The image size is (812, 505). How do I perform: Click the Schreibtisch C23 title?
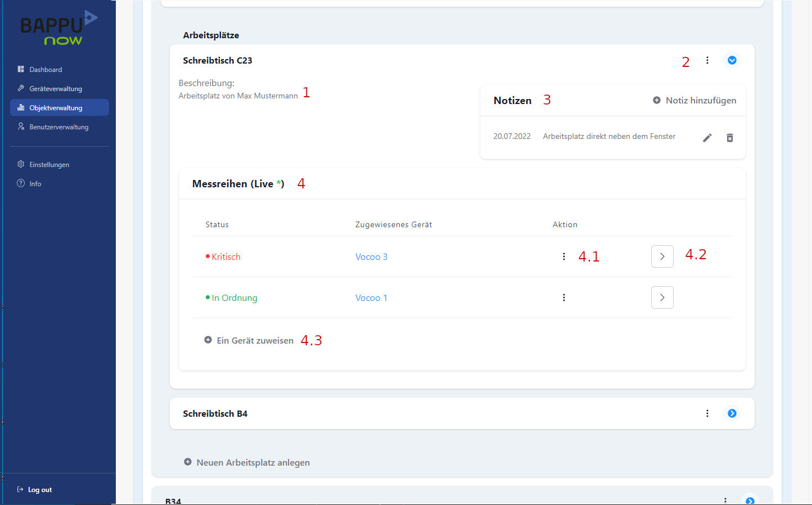pos(218,60)
